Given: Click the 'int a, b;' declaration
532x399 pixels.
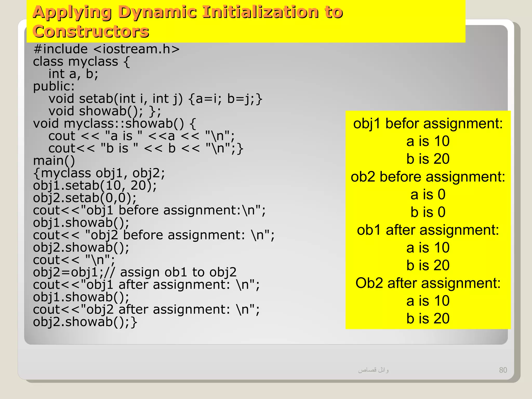Looking at the screenshot, I should [74, 74].
